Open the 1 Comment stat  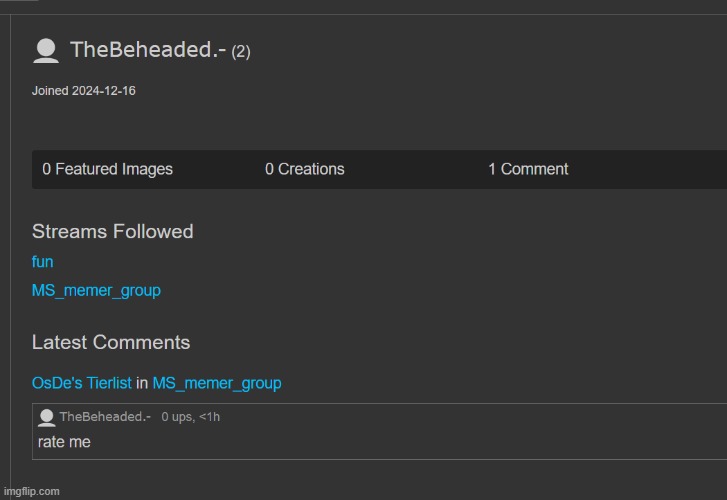(x=527, y=169)
